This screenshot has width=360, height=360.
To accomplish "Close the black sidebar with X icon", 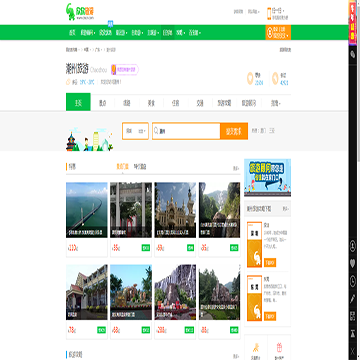I will point(353,351).
